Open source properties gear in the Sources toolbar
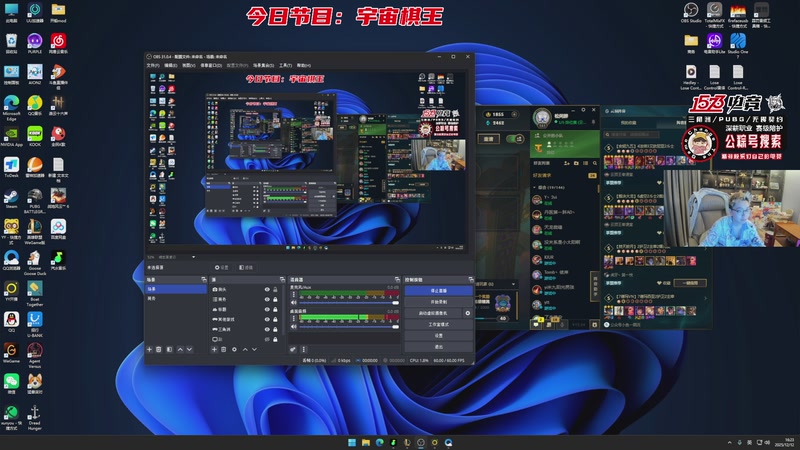The height and width of the screenshot is (450, 800). tap(234, 349)
